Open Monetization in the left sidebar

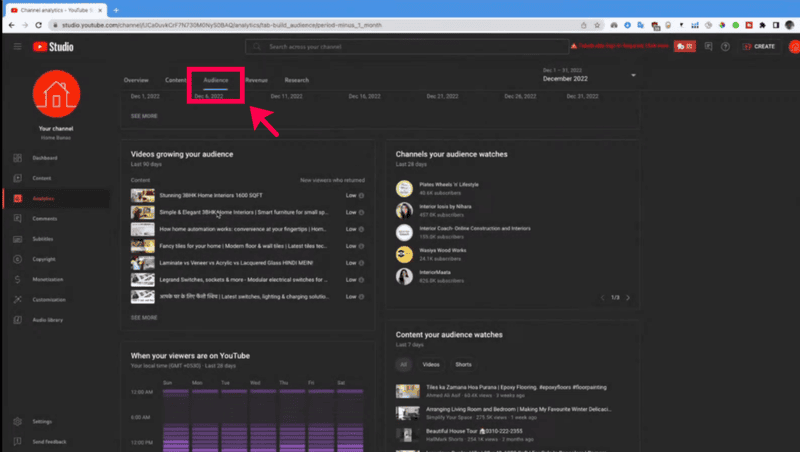(46, 279)
